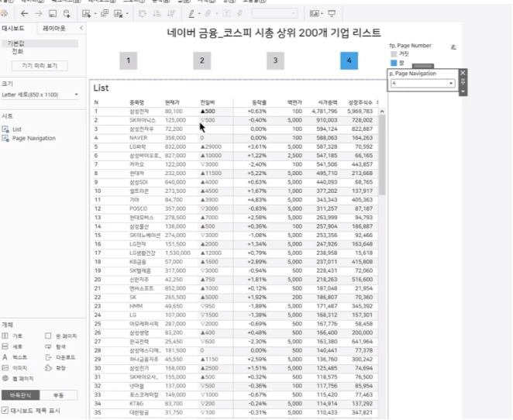Click the sort descending icon
The width and height of the screenshot is (513, 420).
tap(170, 13)
